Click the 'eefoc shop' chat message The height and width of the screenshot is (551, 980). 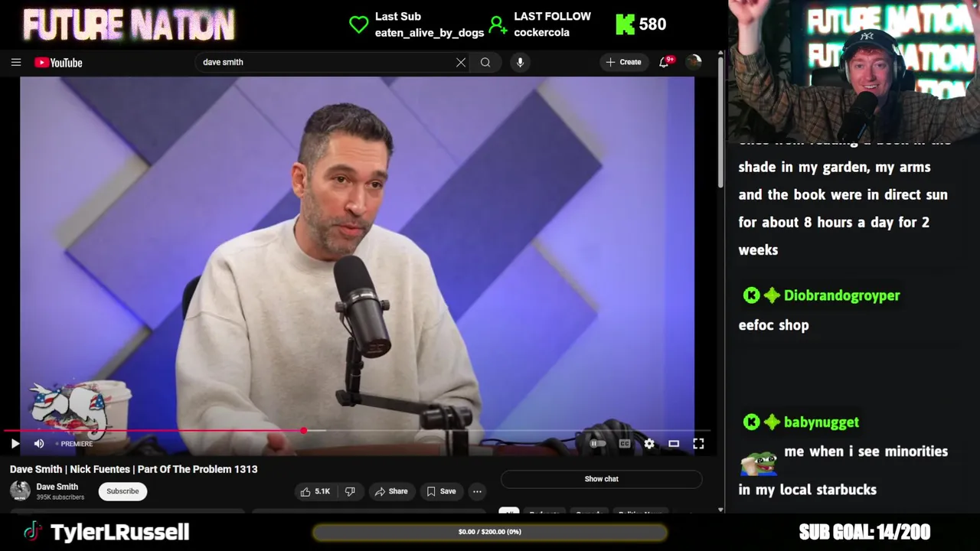point(773,325)
